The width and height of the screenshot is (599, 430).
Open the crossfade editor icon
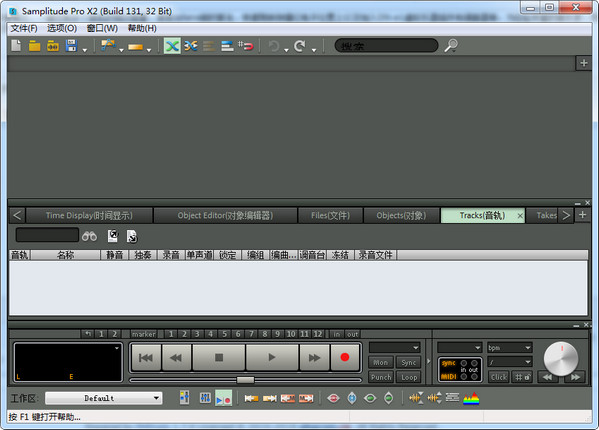click(x=191, y=46)
